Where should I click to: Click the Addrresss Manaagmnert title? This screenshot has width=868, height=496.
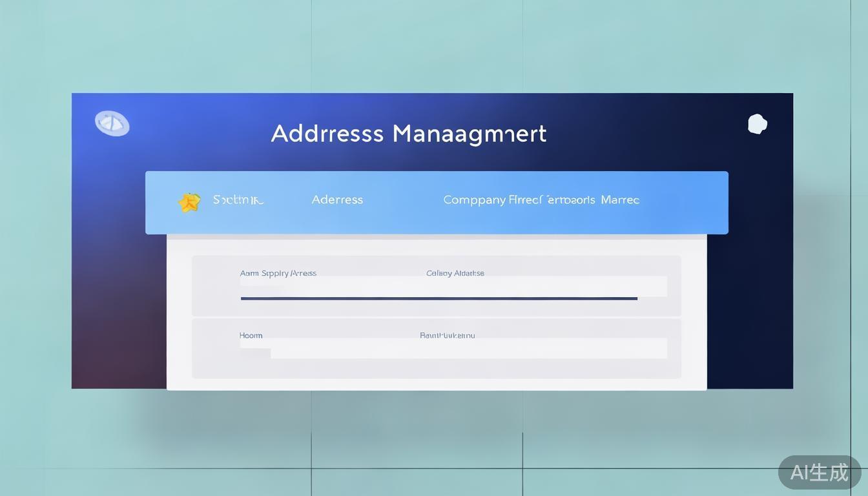(408, 134)
